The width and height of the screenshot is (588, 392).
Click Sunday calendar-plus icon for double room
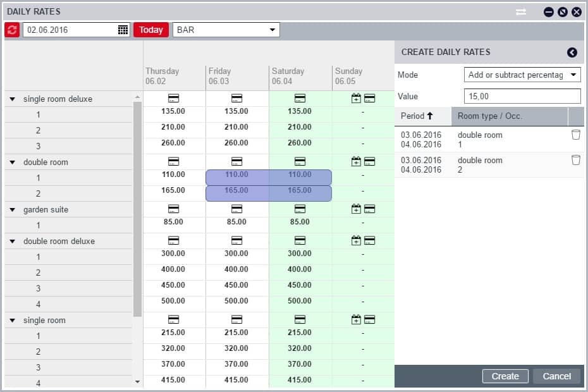click(x=357, y=162)
